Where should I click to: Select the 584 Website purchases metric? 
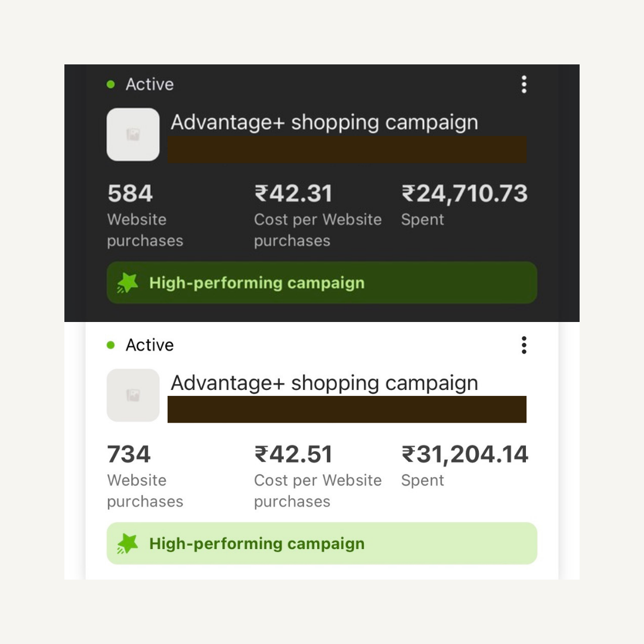click(x=131, y=194)
